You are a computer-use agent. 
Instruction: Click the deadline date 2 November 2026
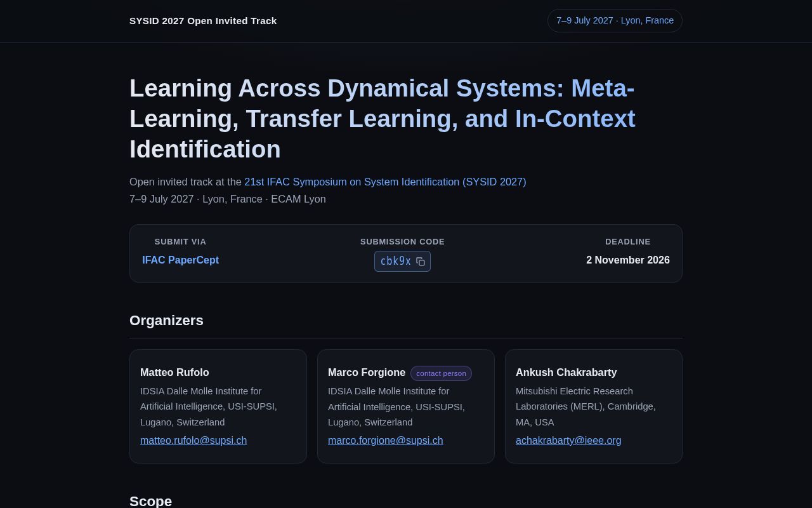point(628,260)
